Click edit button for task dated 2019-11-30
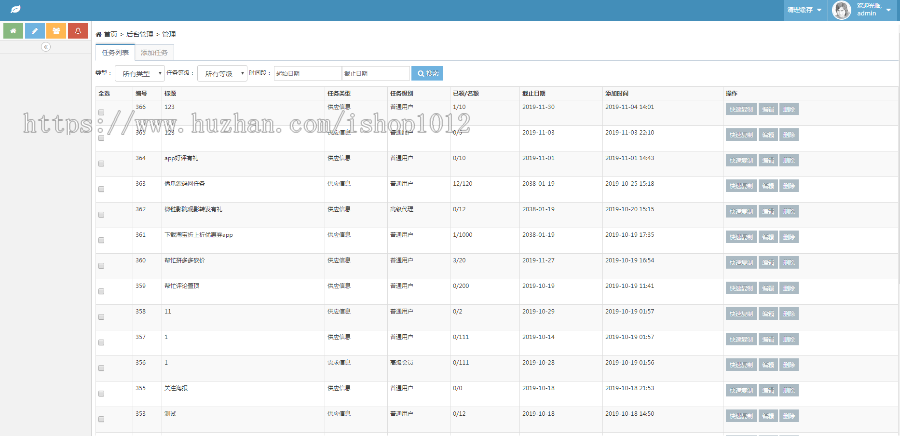The height and width of the screenshot is (436, 900). (768, 109)
